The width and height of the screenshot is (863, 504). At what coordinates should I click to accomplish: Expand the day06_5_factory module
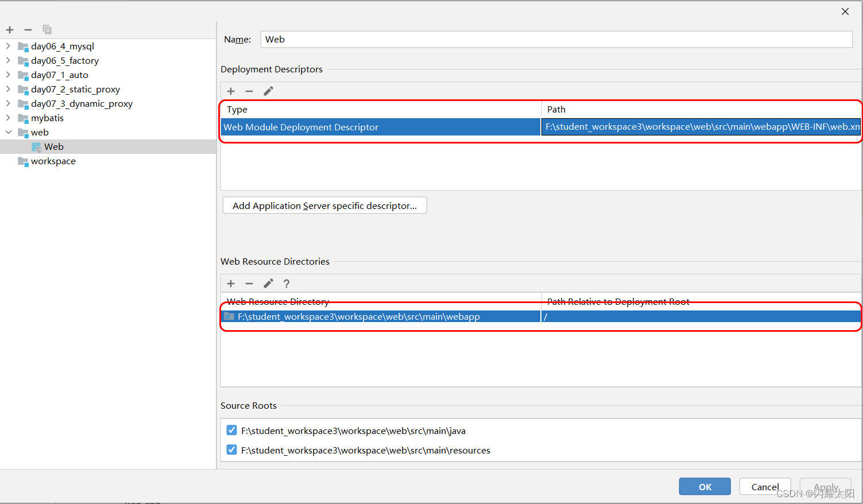(x=8, y=60)
